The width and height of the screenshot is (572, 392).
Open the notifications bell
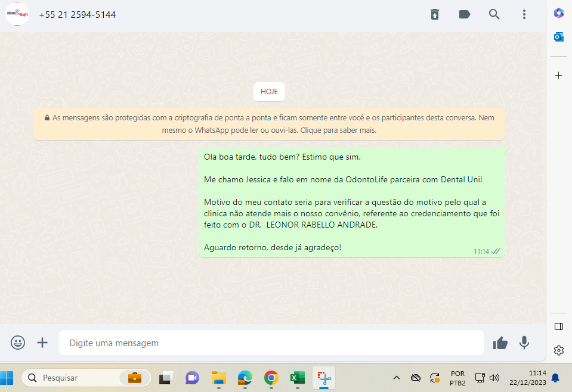pyautogui.click(x=555, y=378)
